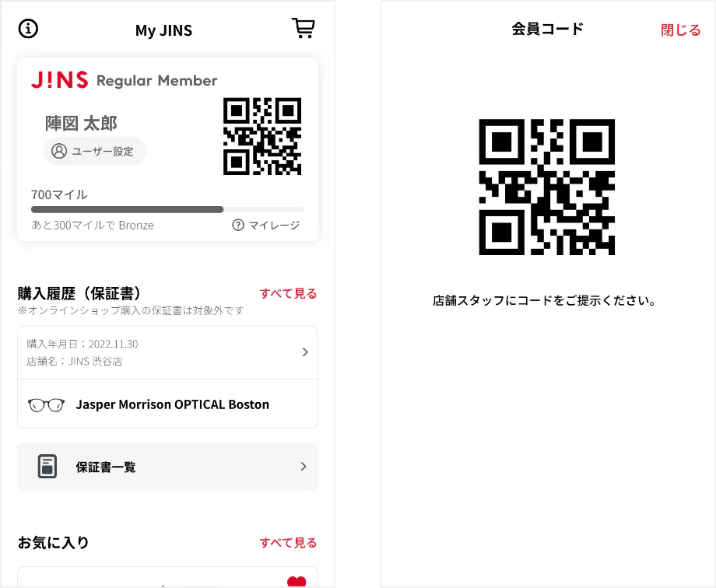
Task: Click the glasses icon for Jasper Morrison
Action: pos(46,405)
